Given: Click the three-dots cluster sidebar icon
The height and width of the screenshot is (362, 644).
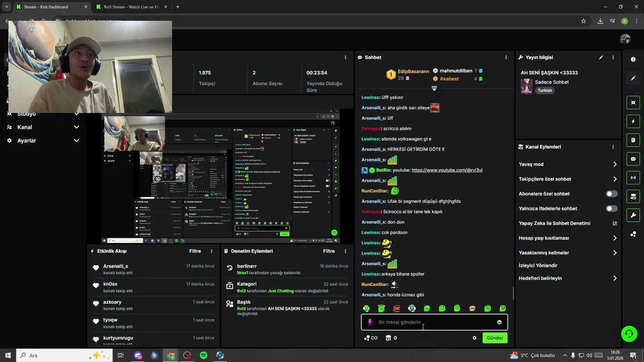Looking at the screenshot, I should click(633, 234).
